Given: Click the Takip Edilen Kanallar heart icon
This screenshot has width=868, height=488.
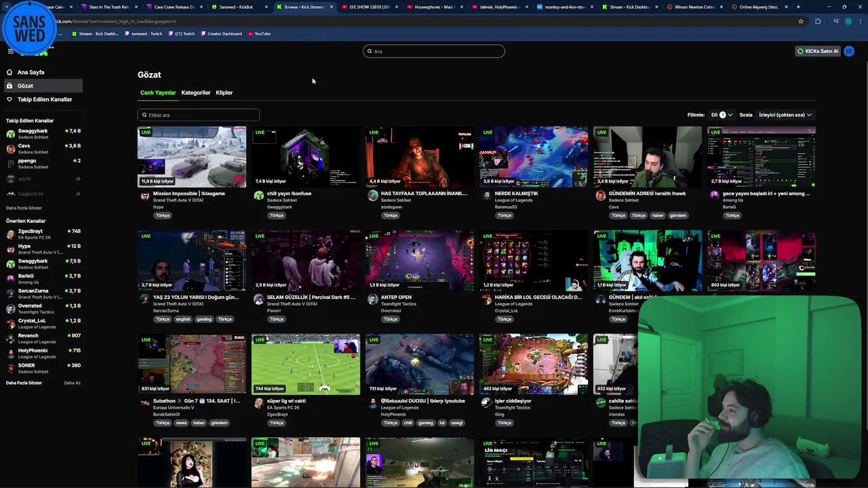Looking at the screenshot, I should click(x=9, y=99).
